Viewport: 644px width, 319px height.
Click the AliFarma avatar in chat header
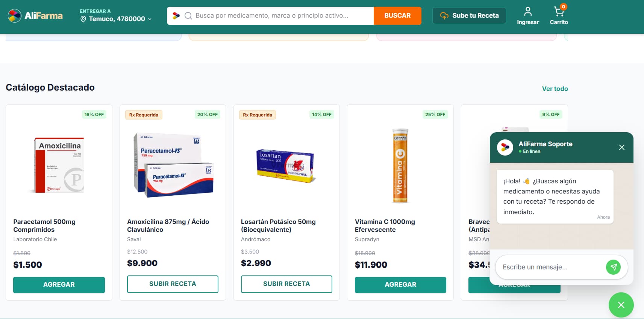click(506, 147)
